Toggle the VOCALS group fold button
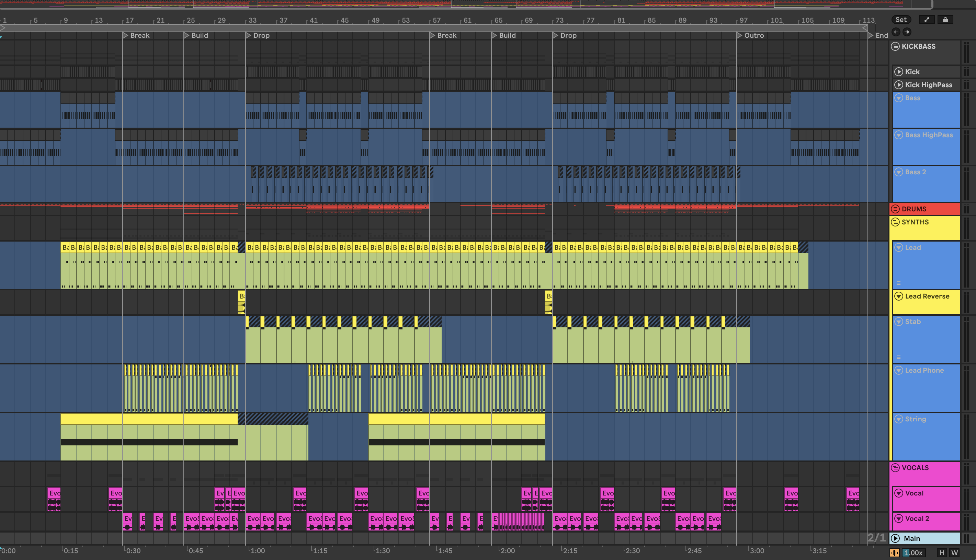Screen dimensions: 976x560 (x=895, y=468)
